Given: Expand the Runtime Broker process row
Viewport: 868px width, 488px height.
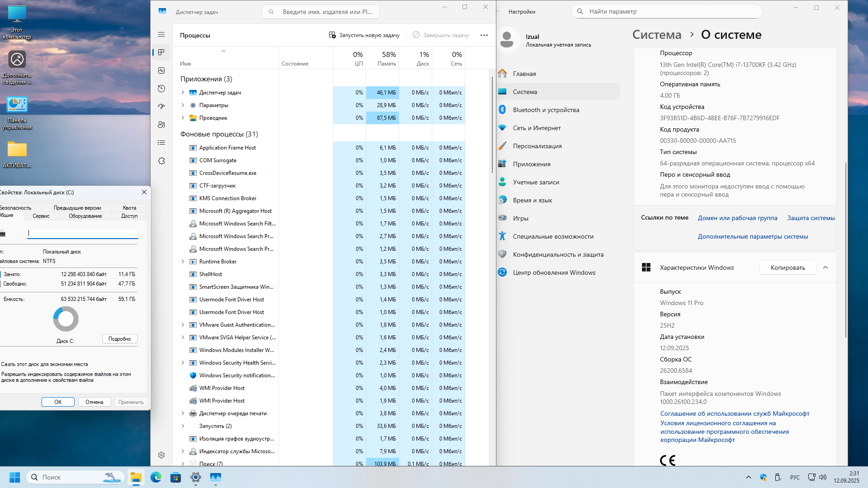Looking at the screenshot, I should [183, 262].
